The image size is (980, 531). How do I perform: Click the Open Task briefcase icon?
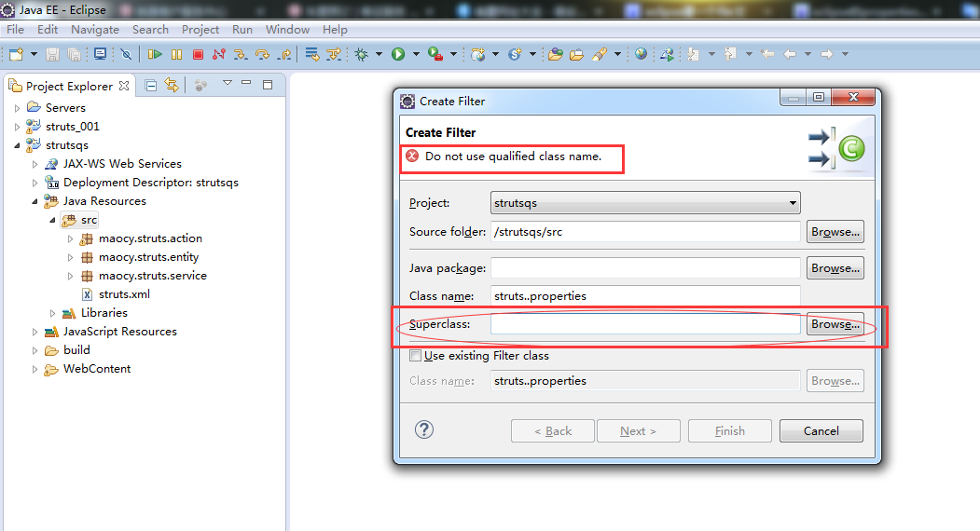pyautogui.click(x=576, y=54)
